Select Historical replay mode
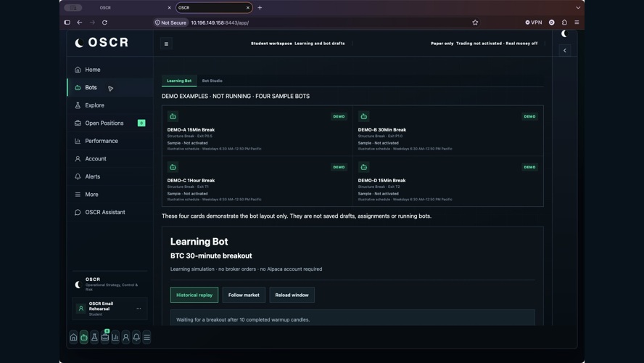644x363 pixels. click(x=194, y=295)
